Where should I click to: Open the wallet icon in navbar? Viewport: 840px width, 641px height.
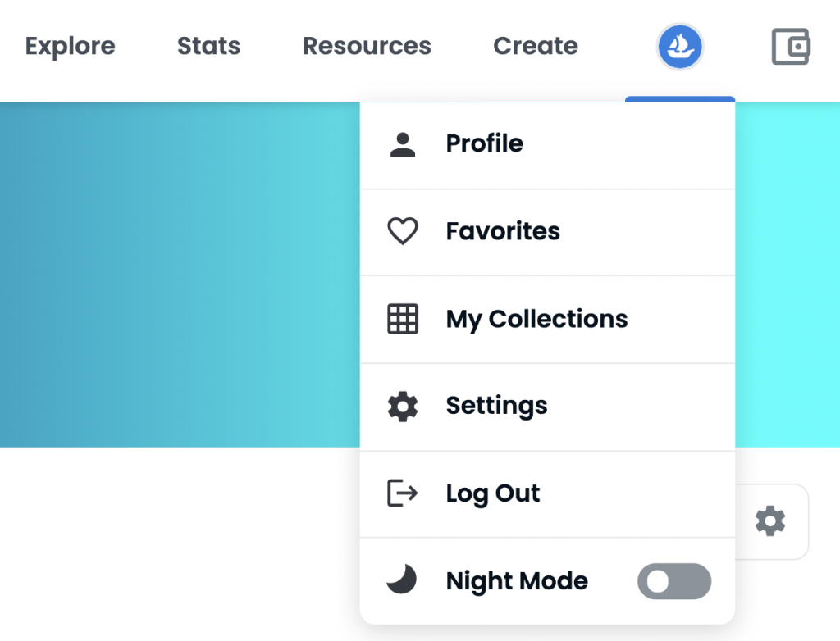[791, 47]
